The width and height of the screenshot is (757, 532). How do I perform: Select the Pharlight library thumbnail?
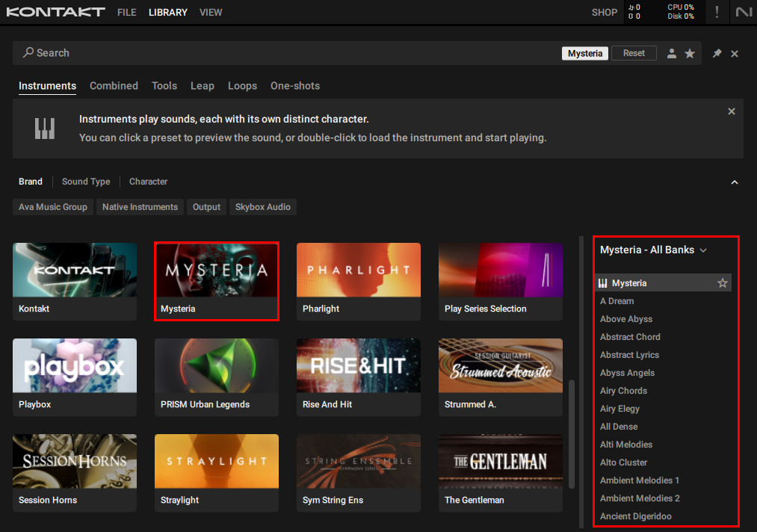359,270
